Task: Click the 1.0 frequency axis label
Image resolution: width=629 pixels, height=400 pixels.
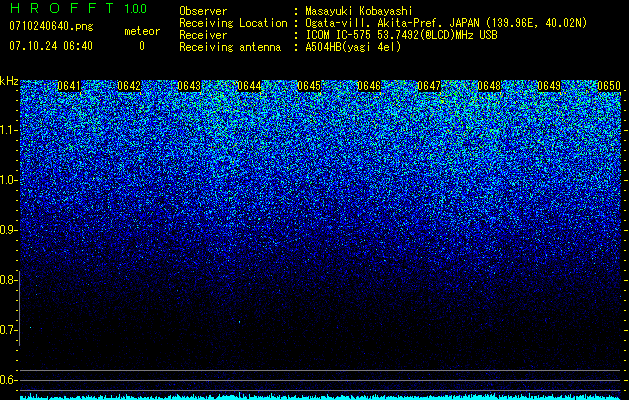Action: 8,180
